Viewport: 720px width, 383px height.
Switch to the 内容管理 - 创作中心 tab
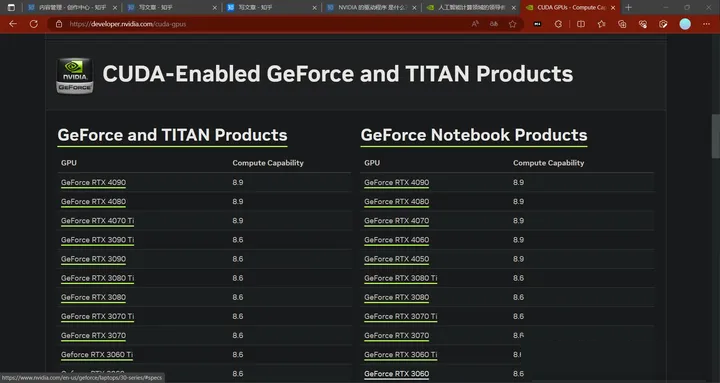tap(73, 7)
